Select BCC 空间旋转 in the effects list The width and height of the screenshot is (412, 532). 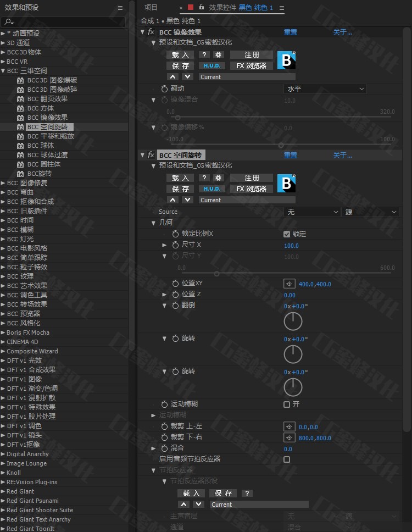click(x=47, y=127)
